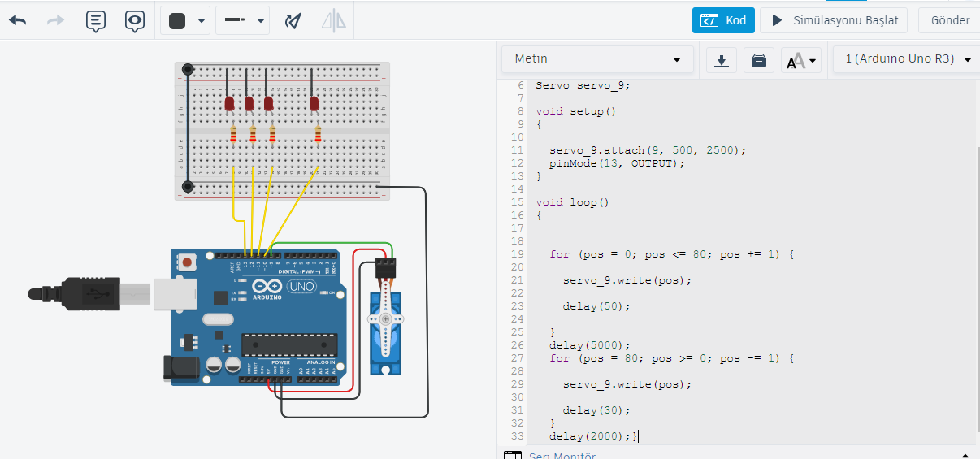
Task: Click the Gönder button
Action: 949,20
